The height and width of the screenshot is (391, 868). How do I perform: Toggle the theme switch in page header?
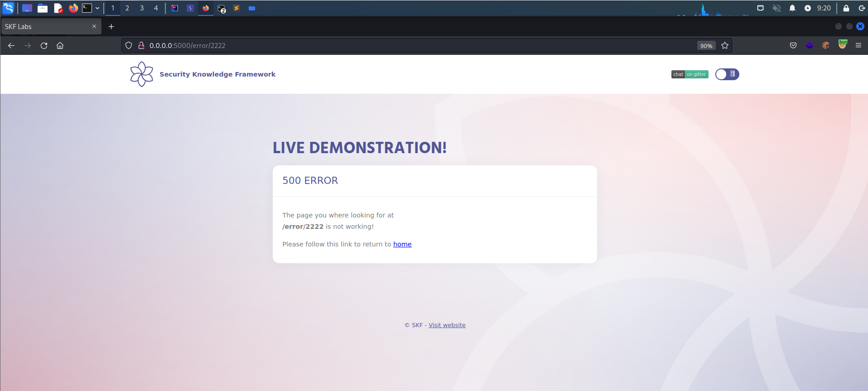727,74
